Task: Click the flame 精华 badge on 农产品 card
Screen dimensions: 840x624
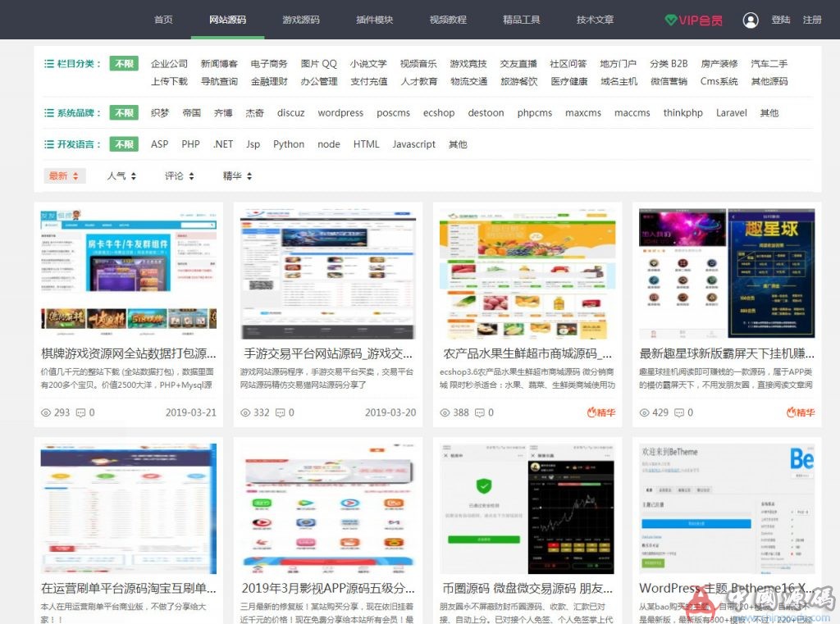Action: pos(598,413)
